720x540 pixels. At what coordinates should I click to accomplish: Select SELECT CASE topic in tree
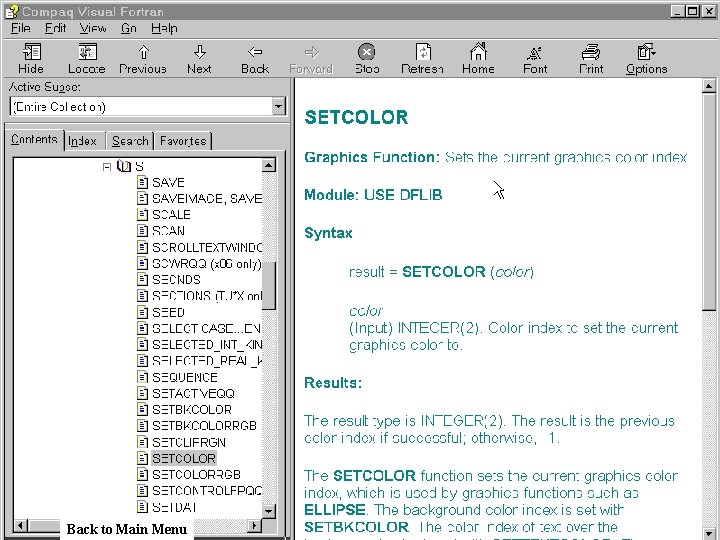(206, 328)
